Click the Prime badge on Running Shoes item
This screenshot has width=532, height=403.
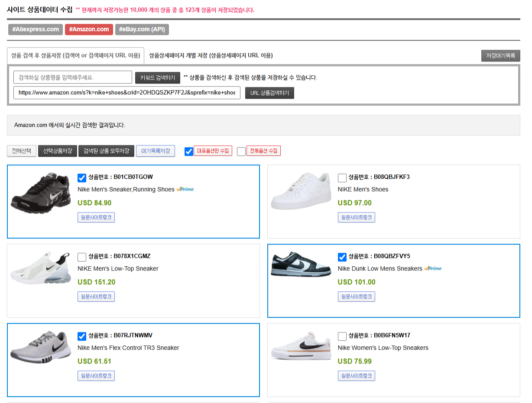185,189
